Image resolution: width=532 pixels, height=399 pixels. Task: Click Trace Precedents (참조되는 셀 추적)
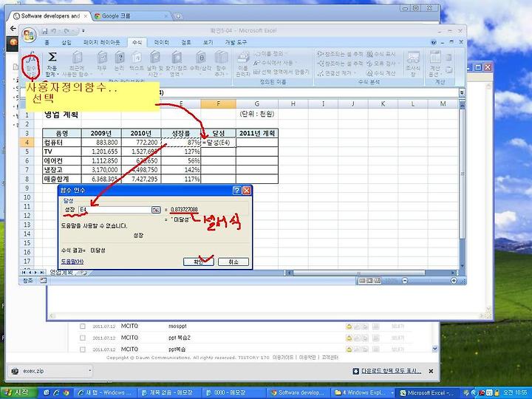click(341, 54)
